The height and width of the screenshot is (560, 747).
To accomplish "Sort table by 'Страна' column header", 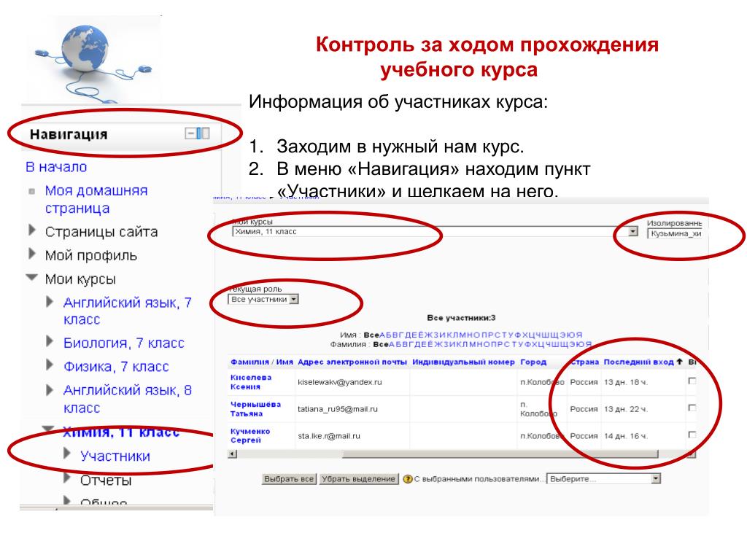I will (584, 362).
